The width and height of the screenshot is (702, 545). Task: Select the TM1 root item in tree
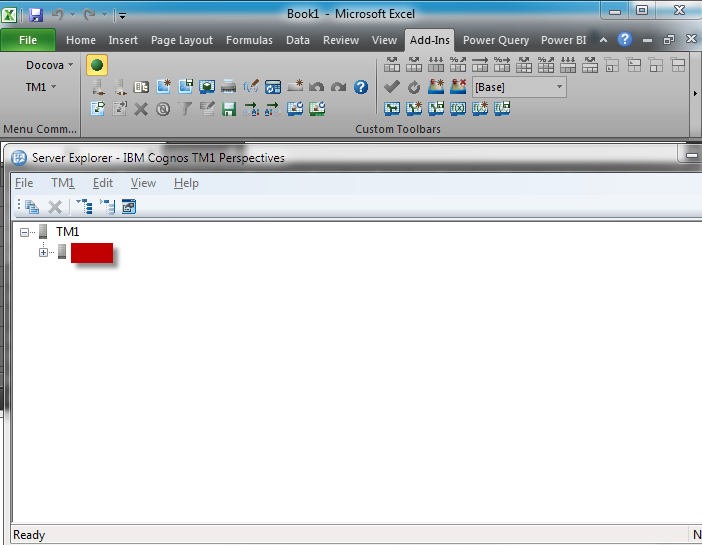[x=68, y=232]
